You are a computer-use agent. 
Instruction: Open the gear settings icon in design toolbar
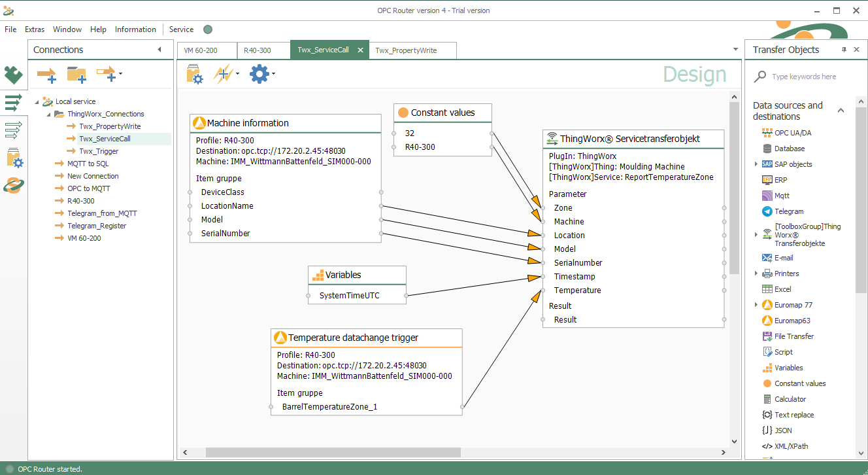tap(259, 74)
